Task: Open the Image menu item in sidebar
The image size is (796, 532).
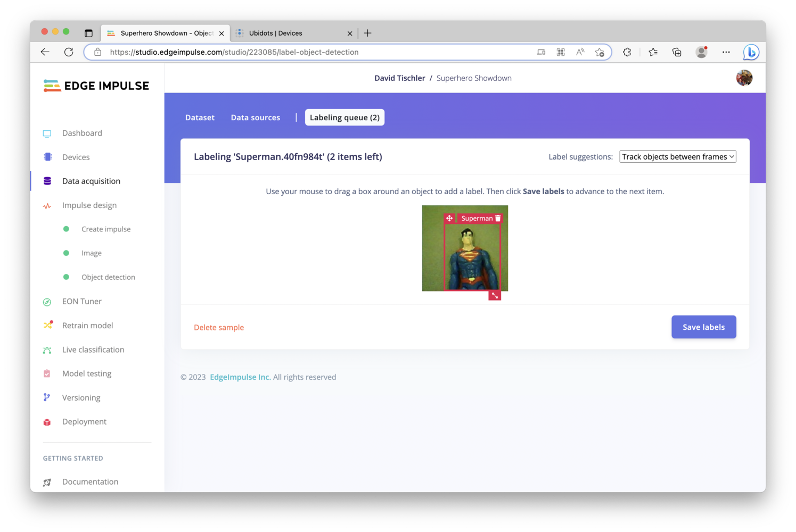Action: (92, 253)
